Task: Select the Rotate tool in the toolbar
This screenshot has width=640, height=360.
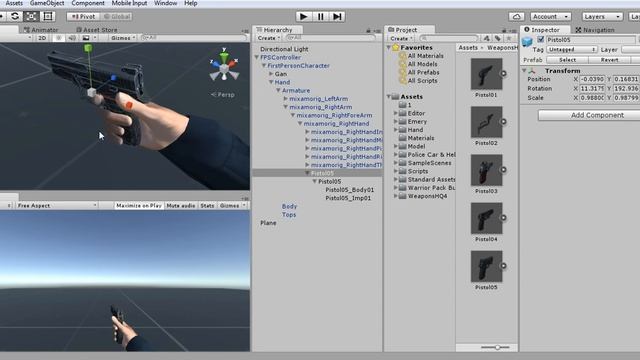Action: click(x=15, y=16)
